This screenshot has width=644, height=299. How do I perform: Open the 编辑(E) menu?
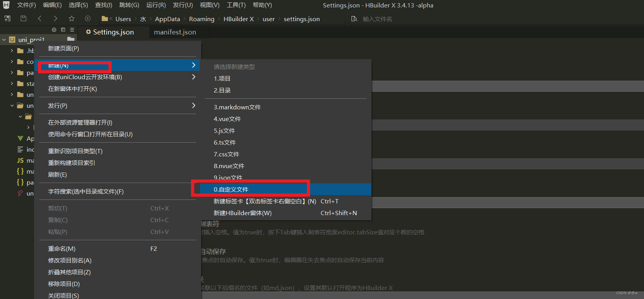click(x=52, y=5)
